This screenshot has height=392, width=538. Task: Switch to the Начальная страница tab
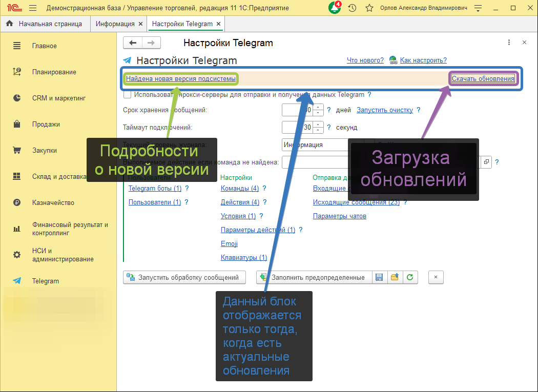click(46, 23)
